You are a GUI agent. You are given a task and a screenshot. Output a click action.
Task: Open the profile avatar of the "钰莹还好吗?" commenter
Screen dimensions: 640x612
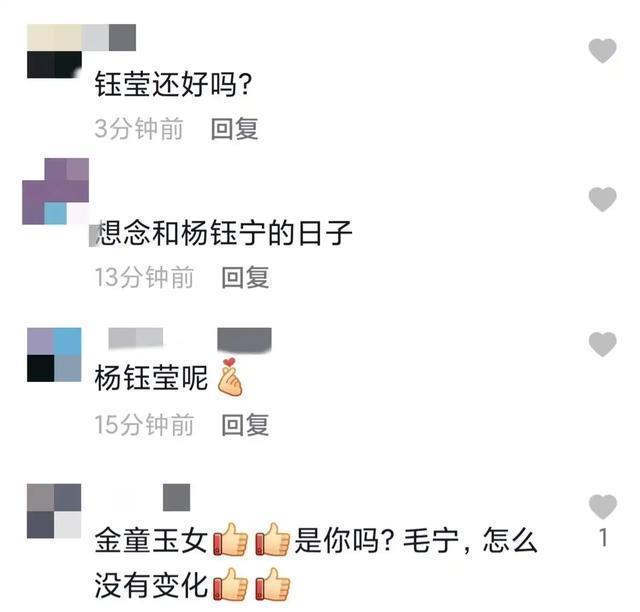[x=54, y=51]
